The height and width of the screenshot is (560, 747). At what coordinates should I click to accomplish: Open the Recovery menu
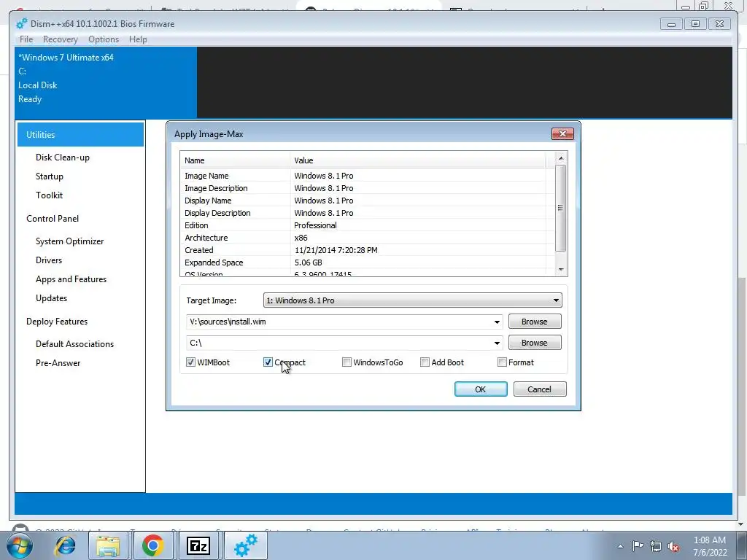(60, 39)
